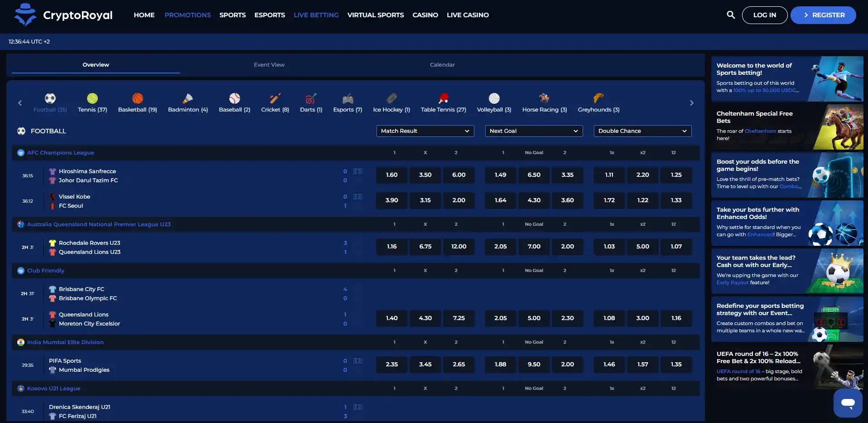
Task: Select odds 1.60 for Hiroshima Sanfrecce win
Action: click(x=392, y=175)
